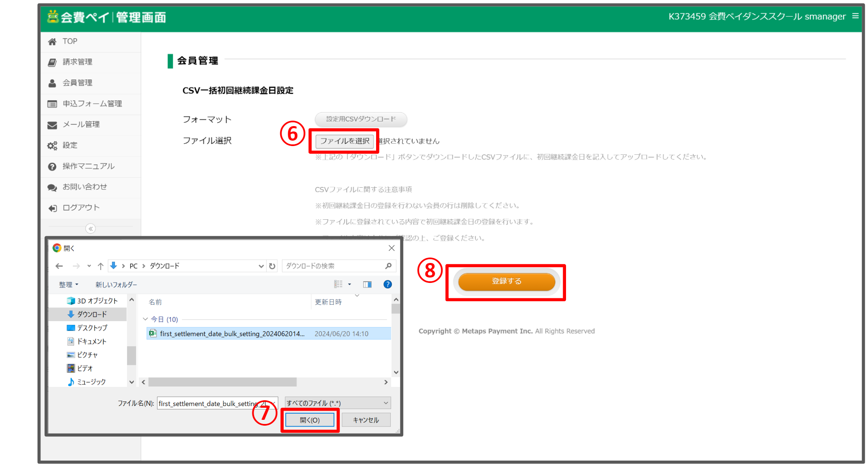Collapse sidebar with double-chevron icon
Screen dimensions: 868x466
(90, 229)
